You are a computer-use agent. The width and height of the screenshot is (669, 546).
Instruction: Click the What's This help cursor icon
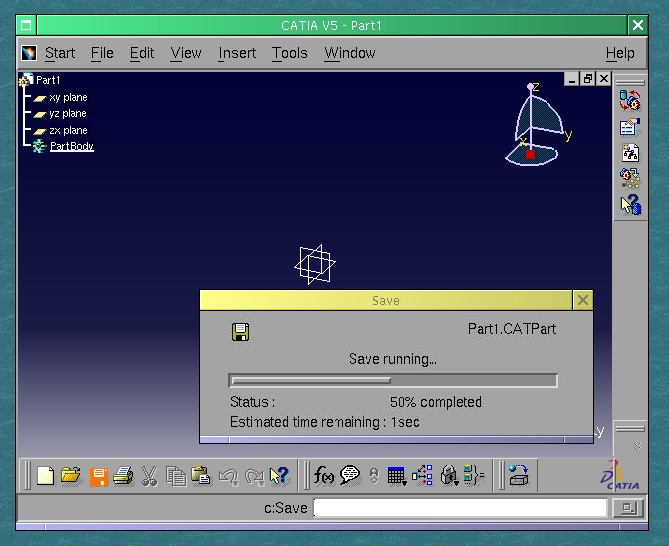click(279, 475)
